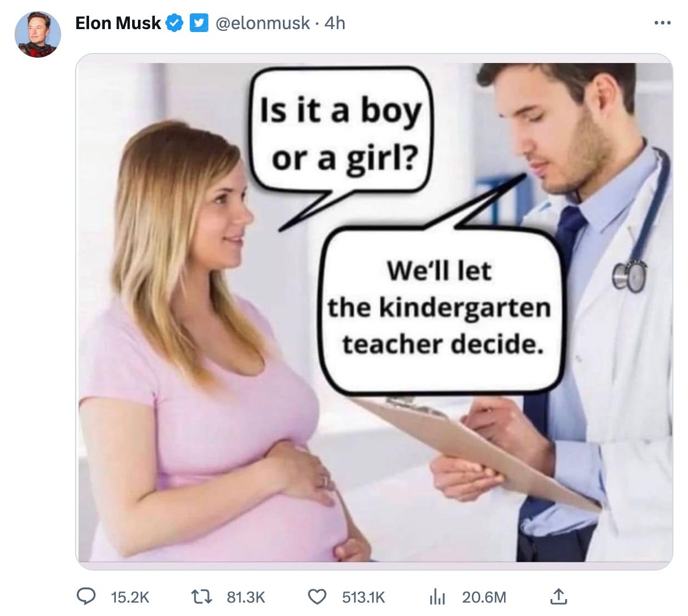Click the 20.6M views count
Screen dimensions: 688x616
(x=484, y=597)
